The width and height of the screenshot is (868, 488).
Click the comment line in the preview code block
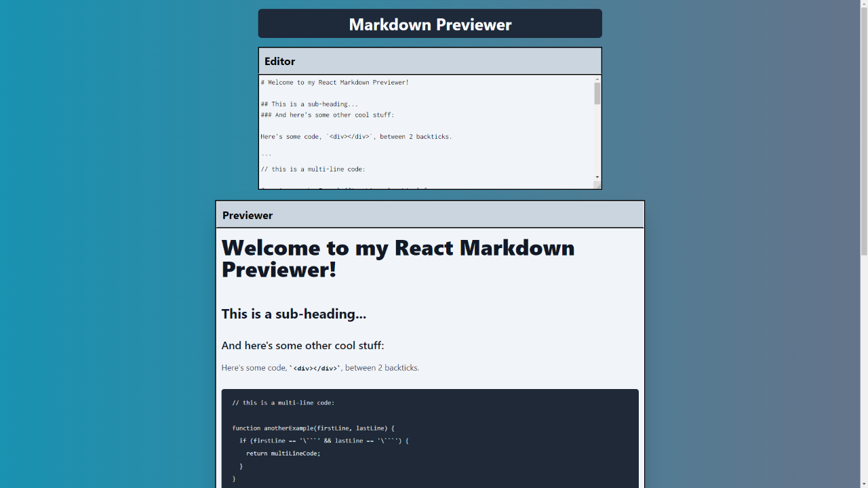click(x=283, y=403)
